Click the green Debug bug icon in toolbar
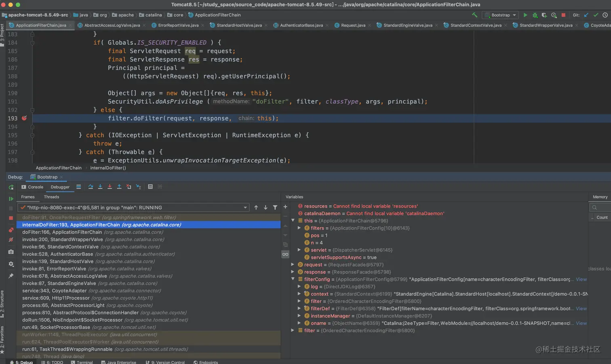 tap(535, 15)
